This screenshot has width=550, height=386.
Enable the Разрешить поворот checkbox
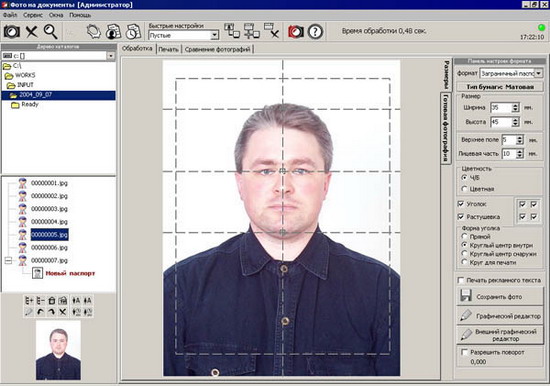click(464, 352)
